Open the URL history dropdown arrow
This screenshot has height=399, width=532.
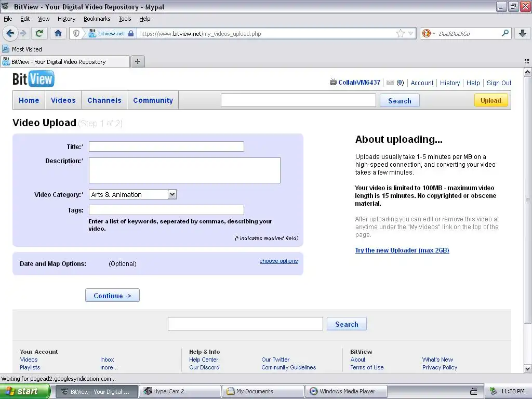click(x=410, y=33)
